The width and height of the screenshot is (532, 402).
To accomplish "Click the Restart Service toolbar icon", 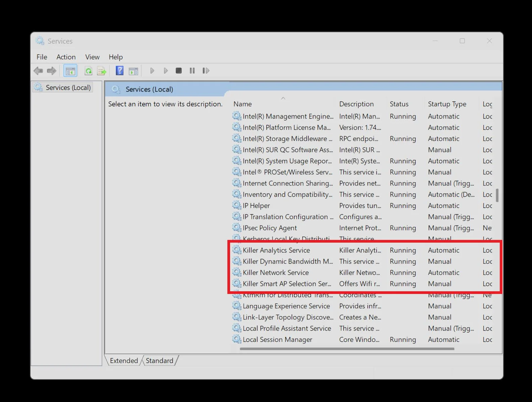I will click(206, 70).
